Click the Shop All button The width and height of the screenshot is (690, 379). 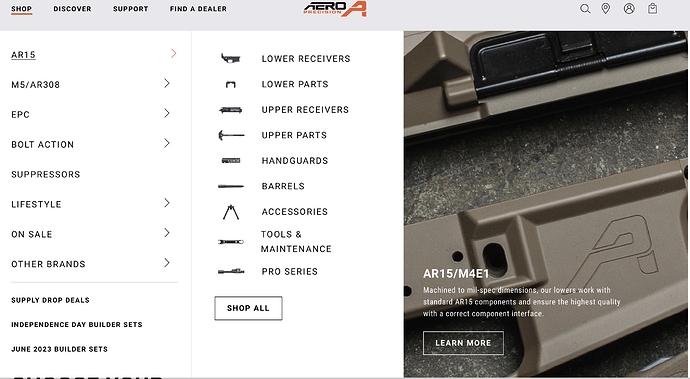(248, 308)
